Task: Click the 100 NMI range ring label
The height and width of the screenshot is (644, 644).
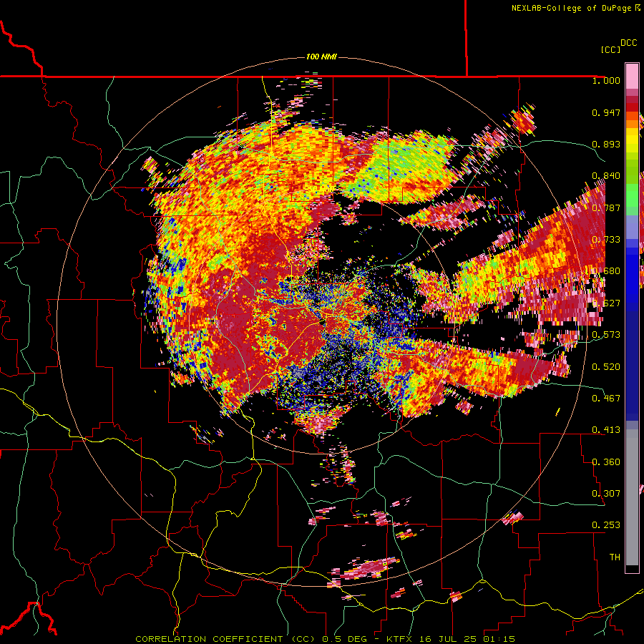Action: pos(321,57)
